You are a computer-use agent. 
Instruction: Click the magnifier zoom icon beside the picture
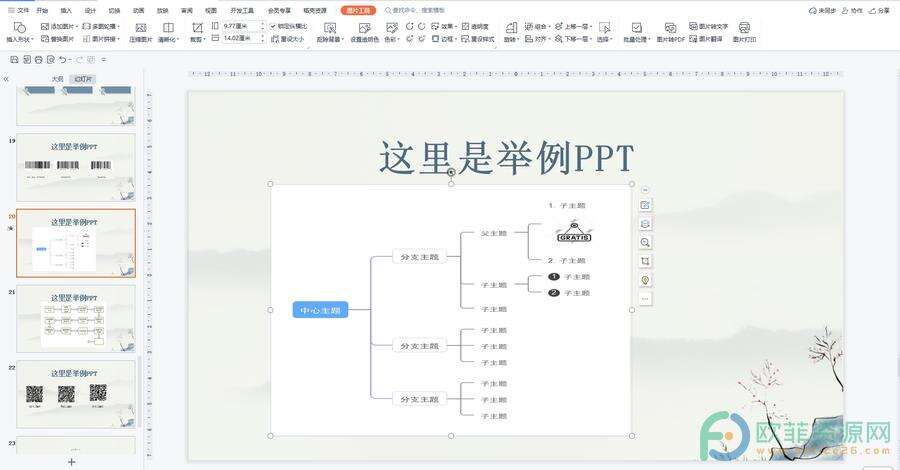645,242
